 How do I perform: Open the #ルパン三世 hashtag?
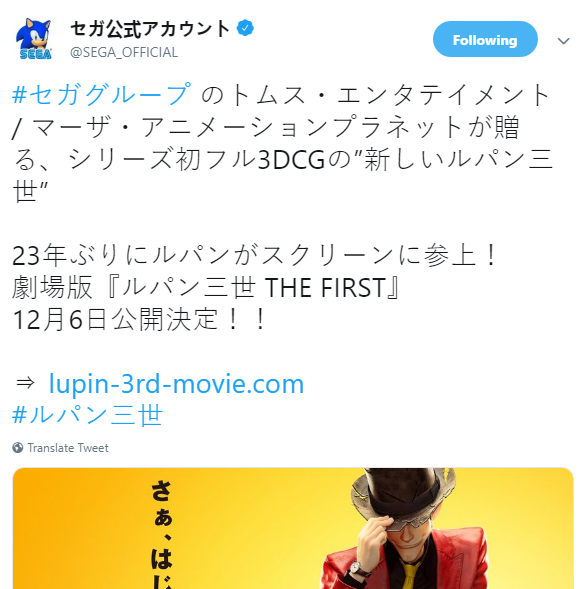(88, 415)
